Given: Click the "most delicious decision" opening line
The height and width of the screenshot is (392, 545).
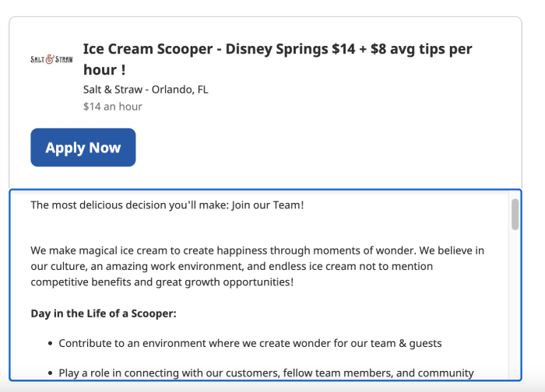Looking at the screenshot, I should 167,205.
